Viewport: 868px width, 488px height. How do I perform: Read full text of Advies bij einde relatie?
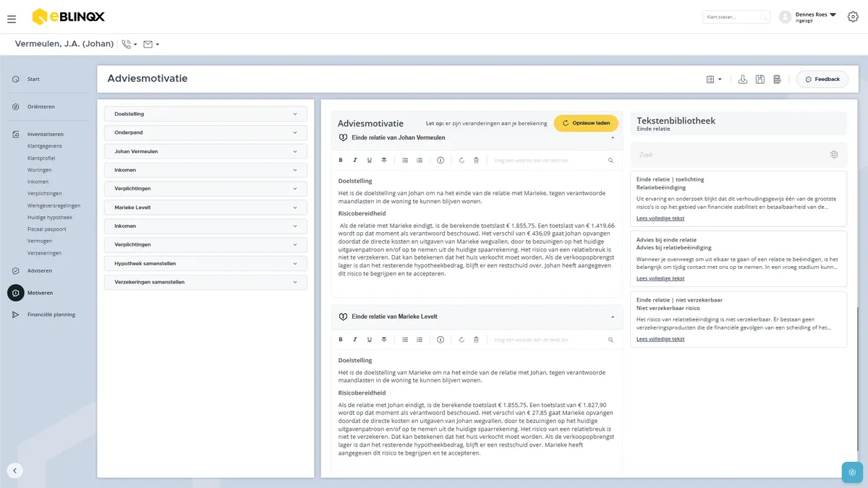(660, 278)
